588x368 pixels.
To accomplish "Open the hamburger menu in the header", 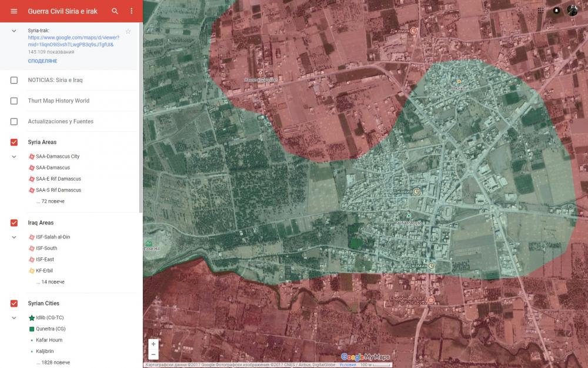I will [14, 11].
